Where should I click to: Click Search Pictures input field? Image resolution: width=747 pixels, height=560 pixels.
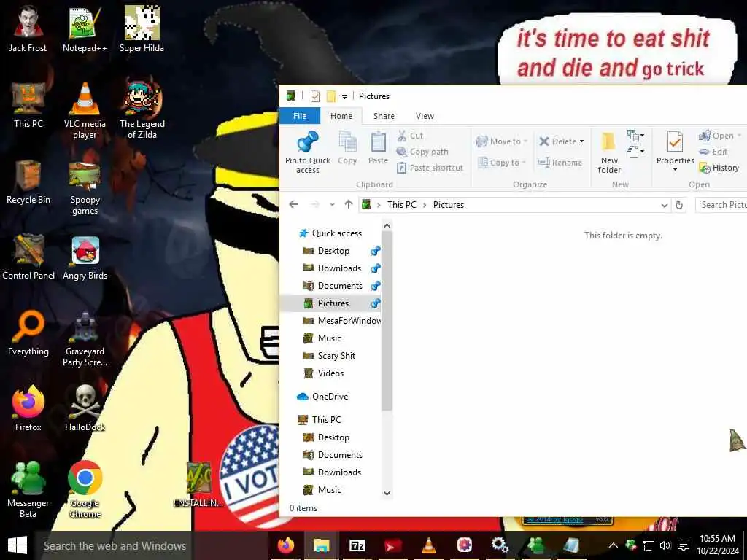pos(721,205)
